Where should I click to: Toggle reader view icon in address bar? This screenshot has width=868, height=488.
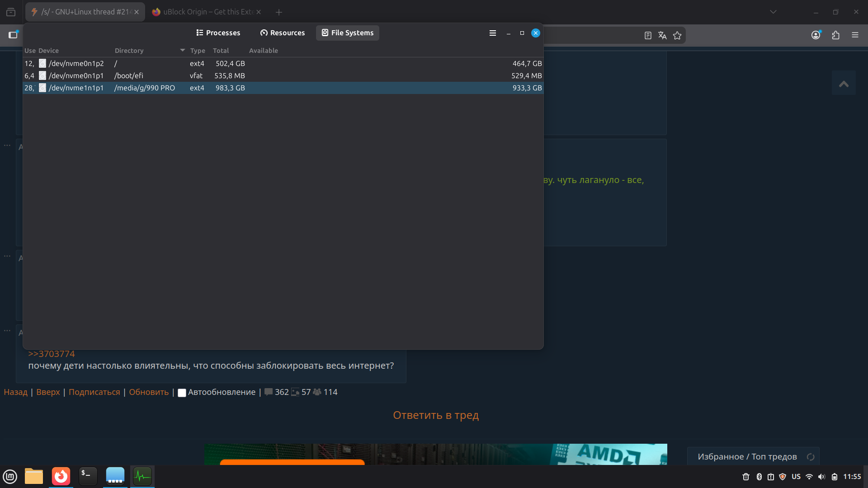point(648,35)
